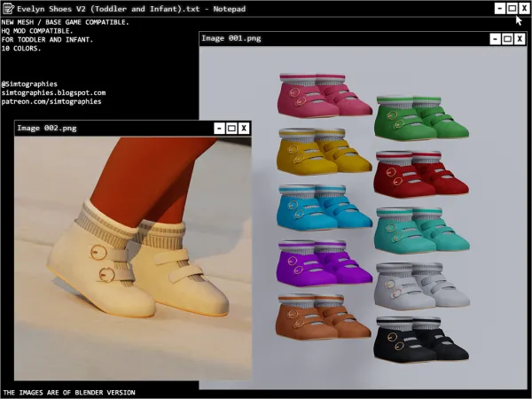Maximize the Notepad window
Viewport: 532px width, 399px height.
[x=512, y=8]
